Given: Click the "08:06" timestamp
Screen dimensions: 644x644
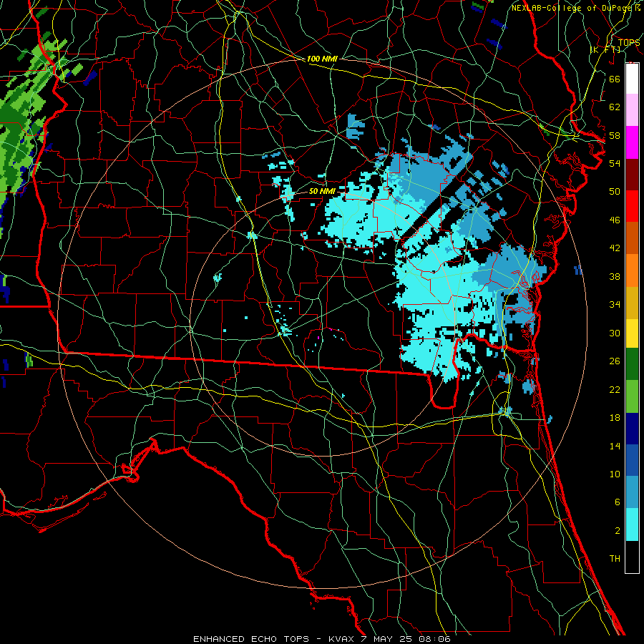Looking at the screenshot, I should click(x=434, y=639).
